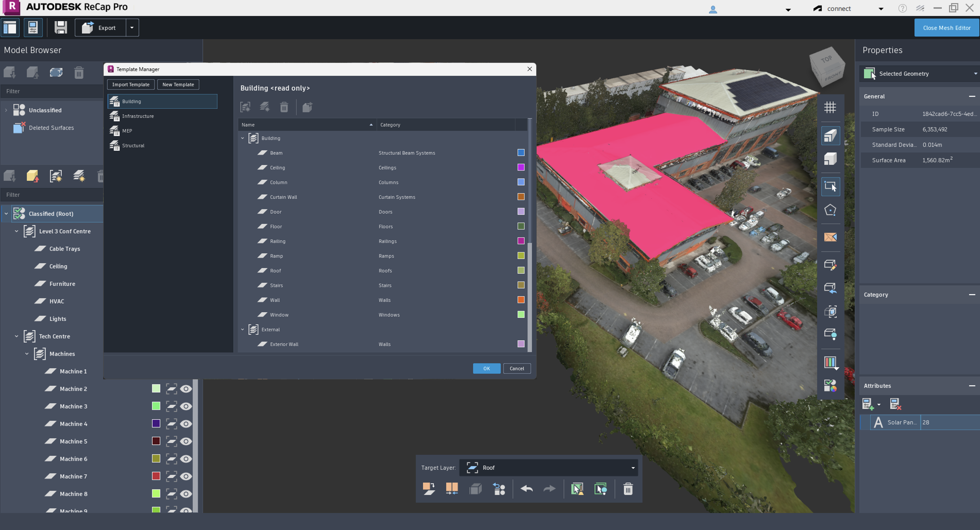Viewport: 980px width, 530px height.
Task: Select Unclassified in Model Browser
Action: point(45,110)
